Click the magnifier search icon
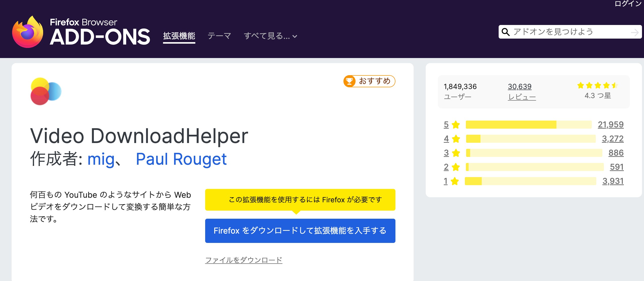Screen dimensions: 644x281 click(x=505, y=32)
